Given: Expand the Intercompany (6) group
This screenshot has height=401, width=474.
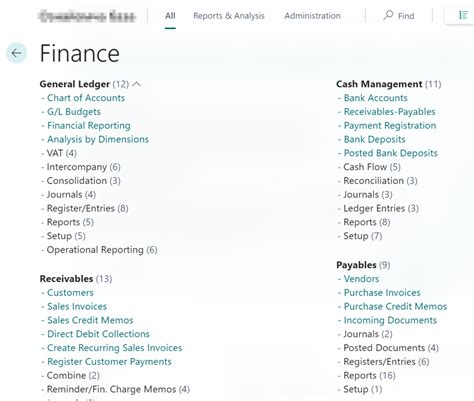Looking at the screenshot, I should click(x=83, y=167).
